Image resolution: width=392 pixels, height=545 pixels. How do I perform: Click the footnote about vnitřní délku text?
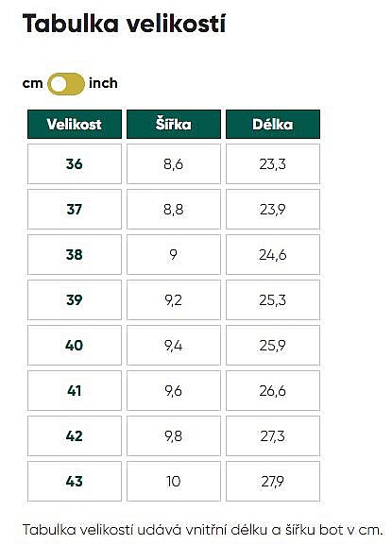(202, 530)
